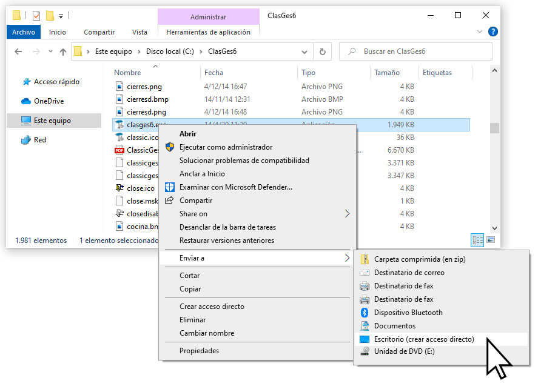Click the Administrar contextual tab
Image resolution: width=538 pixels, height=392 pixels.
click(x=208, y=17)
